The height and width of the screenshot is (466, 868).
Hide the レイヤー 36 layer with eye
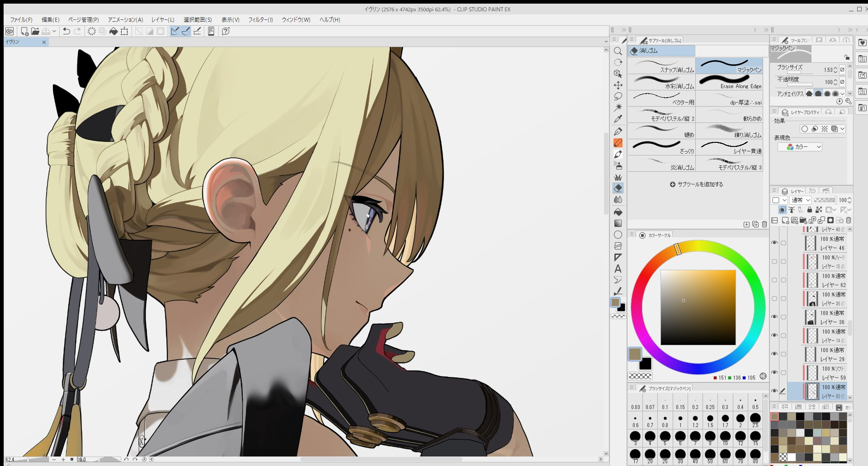pyautogui.click(x=774, y=317)
